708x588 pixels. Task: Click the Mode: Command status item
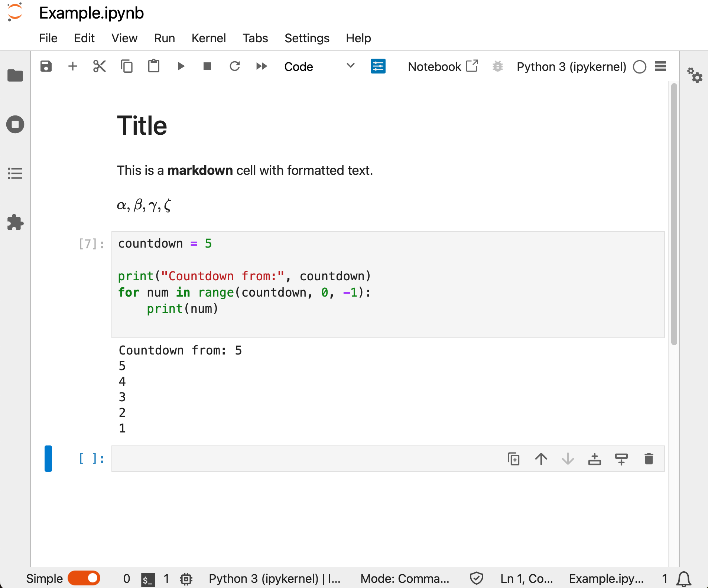coord(405,579)
